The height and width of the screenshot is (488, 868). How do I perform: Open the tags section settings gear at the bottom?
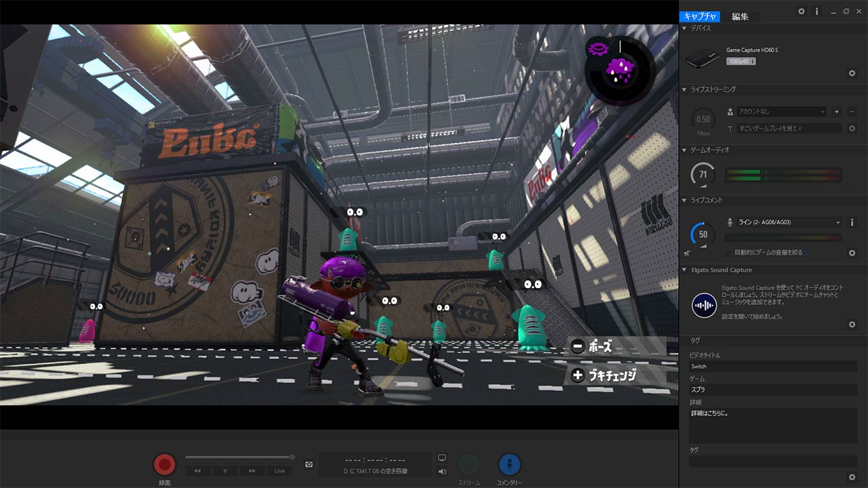pos(852,477)
